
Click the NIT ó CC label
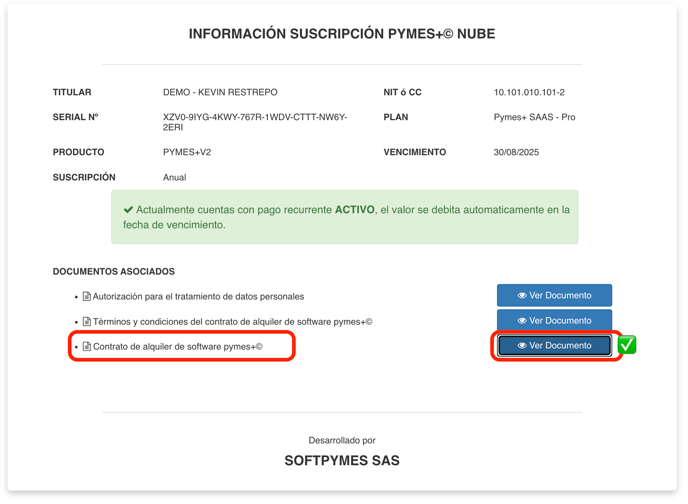(402, 92)
